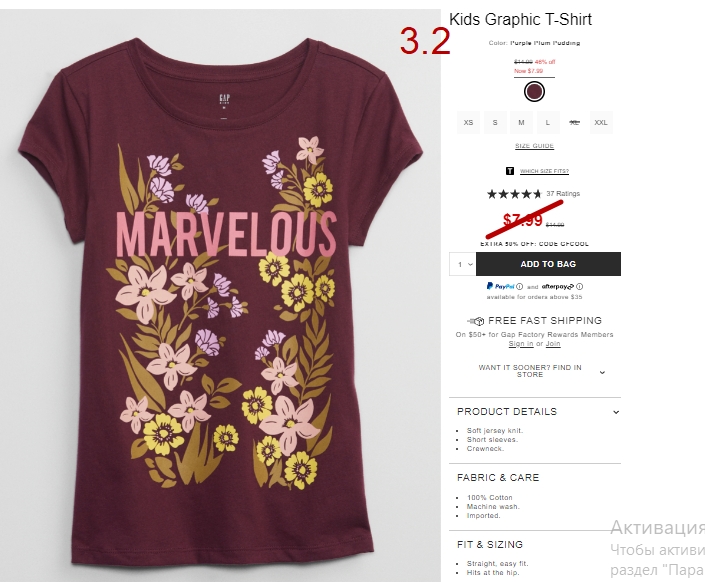This screenshot has width=705, height=582.
Task: Click the Afterpay logo
Action: 558,287
